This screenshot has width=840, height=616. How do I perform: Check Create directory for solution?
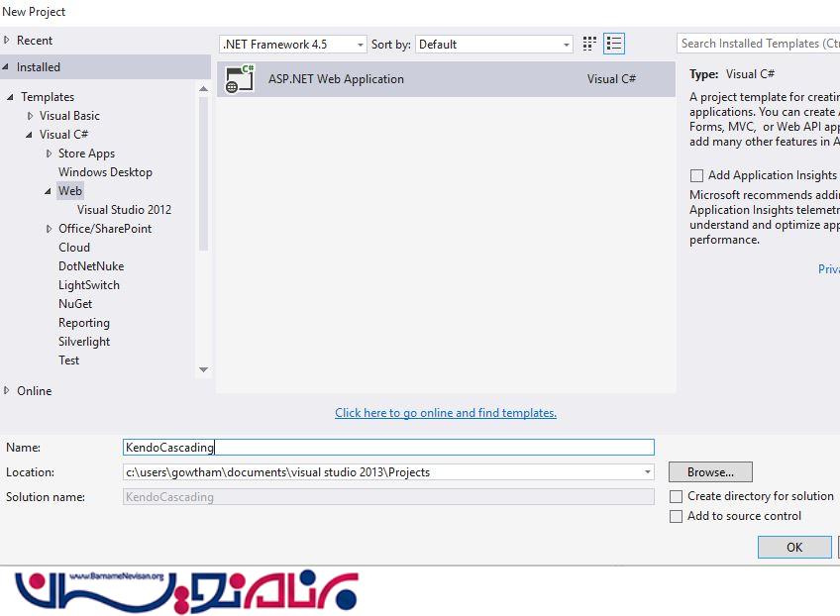coord(677,496)
